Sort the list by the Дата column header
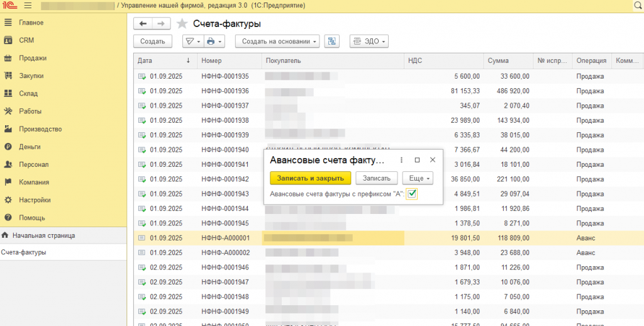This screenshot has width=644, height=326. click(165, 60)
